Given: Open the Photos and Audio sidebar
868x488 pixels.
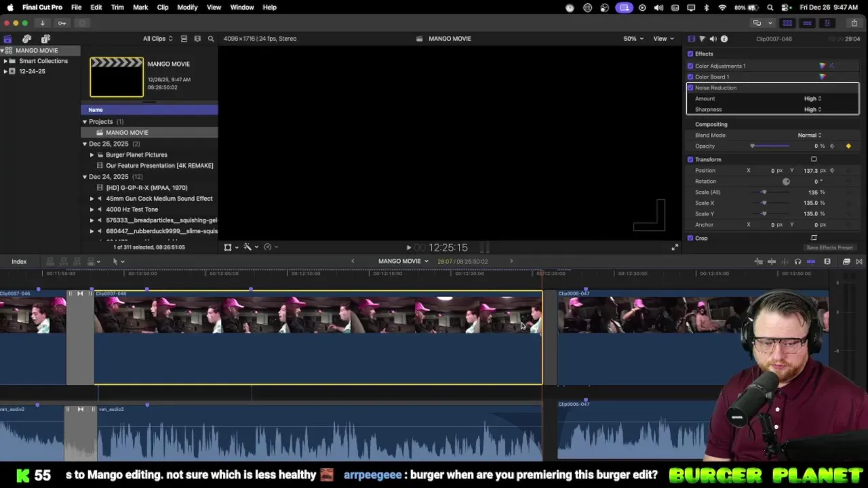Looking at the screenshot, I should (26, 39).
